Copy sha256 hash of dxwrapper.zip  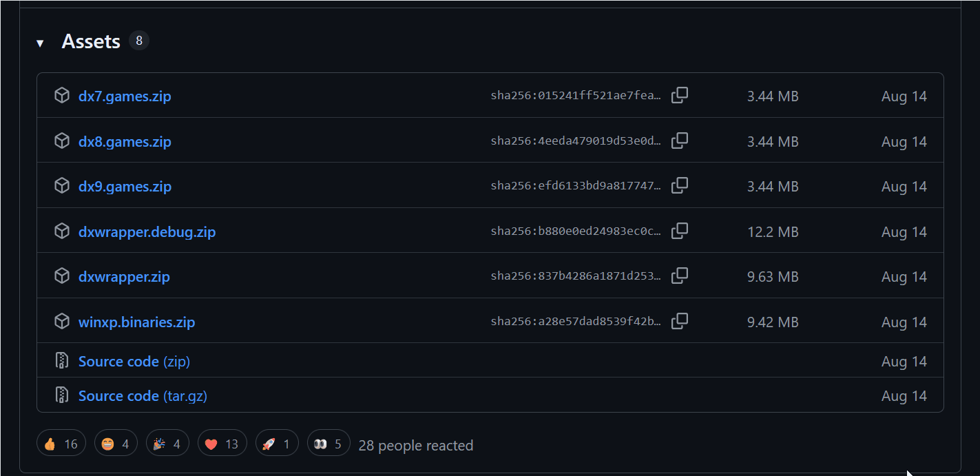[680, 276]
